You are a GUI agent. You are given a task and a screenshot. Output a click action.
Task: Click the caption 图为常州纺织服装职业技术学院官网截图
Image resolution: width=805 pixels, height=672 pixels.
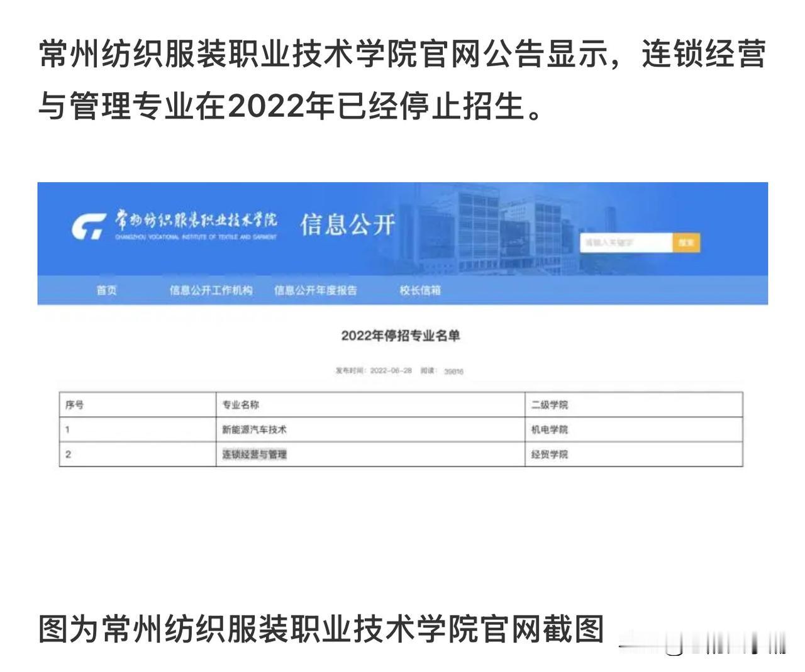pyautogui.click(x=321, y=629)
